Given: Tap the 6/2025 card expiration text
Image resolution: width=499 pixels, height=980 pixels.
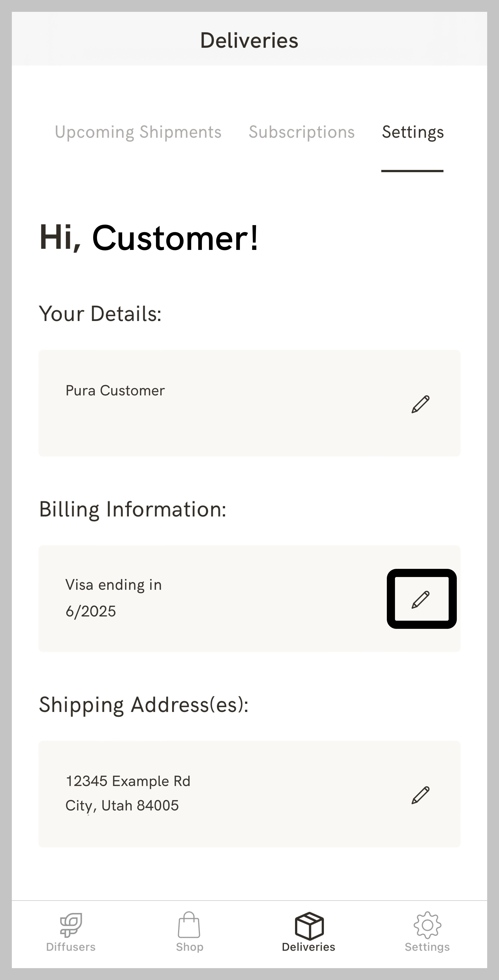Looking at the screenshot, I should [91, 611].
